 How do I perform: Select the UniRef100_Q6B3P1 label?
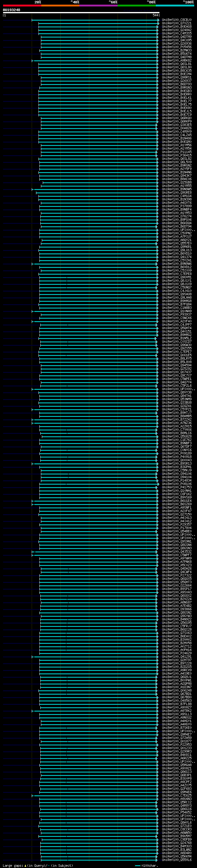pyautogui.click(x=176, y=775)
